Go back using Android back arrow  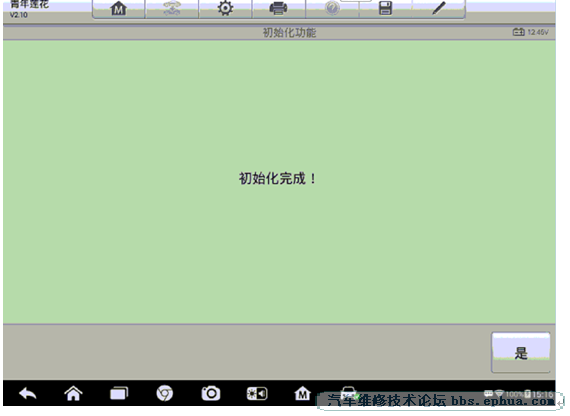coord(28,393)
